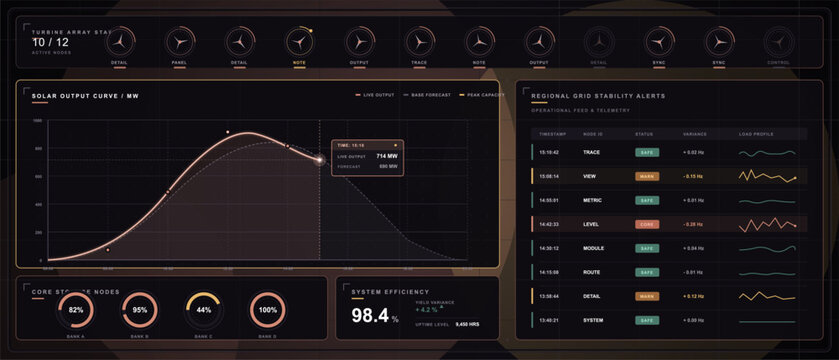
Task: Click the 14:42:33 timestamp cell
Action: 549,225
